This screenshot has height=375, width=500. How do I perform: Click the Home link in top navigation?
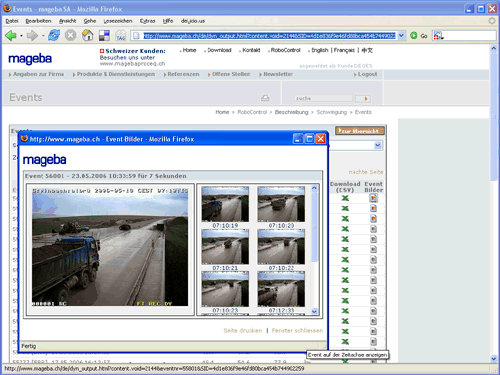189,50
